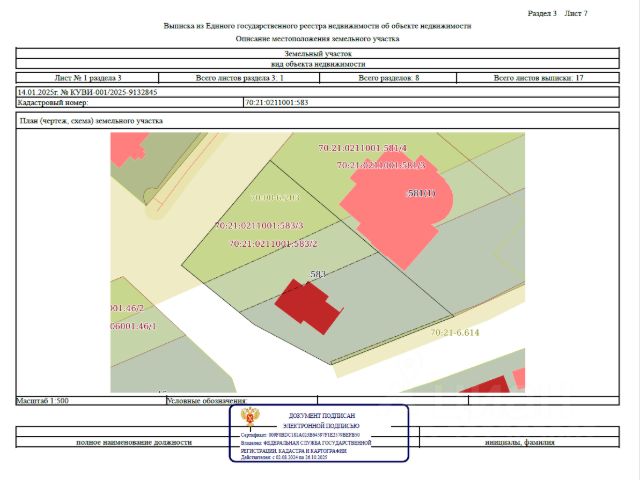Click the 'Условные обозначения:' label
The width and height of the screenshot is (640, 480).
pyautogui.click(x=207, y=401)
